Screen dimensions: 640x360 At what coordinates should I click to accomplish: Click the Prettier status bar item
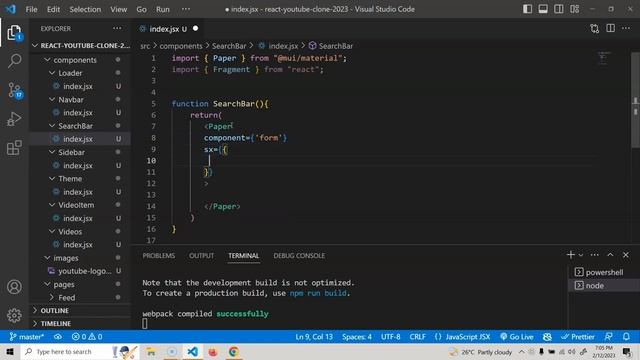tap(578, 337)
